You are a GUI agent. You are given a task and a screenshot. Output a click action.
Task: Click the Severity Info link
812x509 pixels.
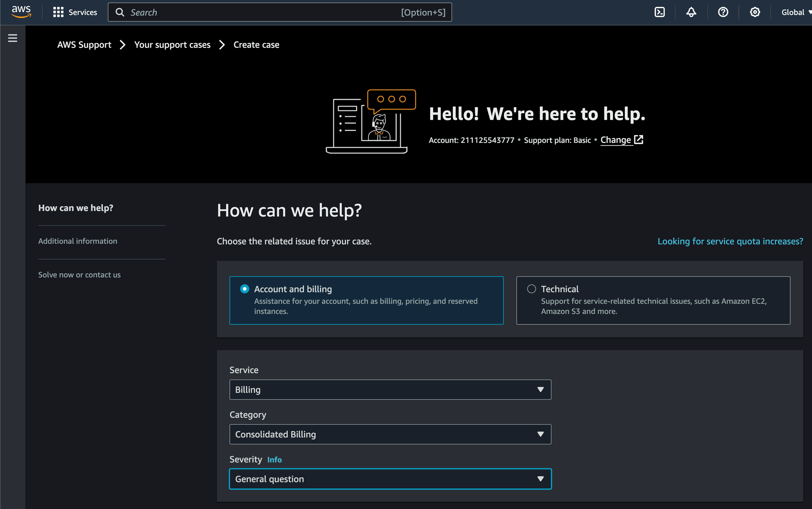(274, 460)
